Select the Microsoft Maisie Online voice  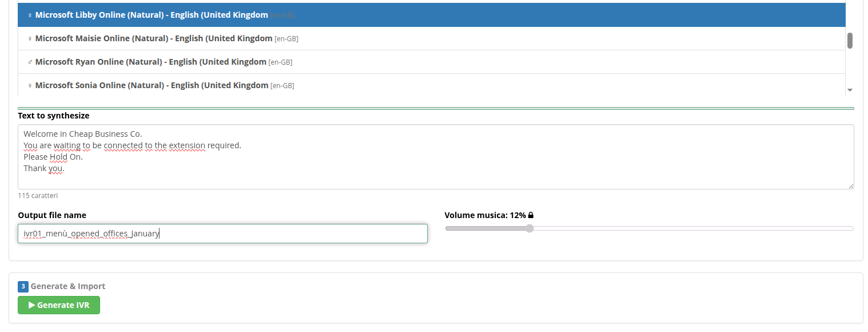point(153,38)
